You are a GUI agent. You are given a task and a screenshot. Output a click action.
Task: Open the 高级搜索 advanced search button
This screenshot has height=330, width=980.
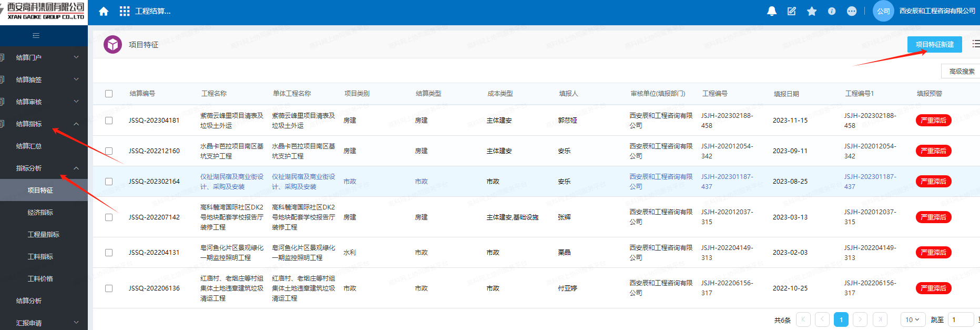pyautogui.click(x=961, y=71)
